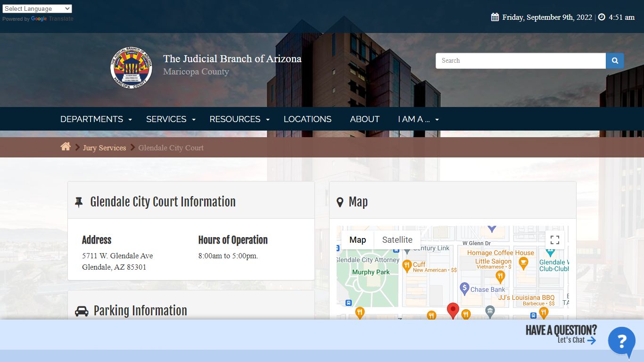Screen dimensions: 644x362
Task: Click the HAVE A QUESTION? heading
Action: 561,330
